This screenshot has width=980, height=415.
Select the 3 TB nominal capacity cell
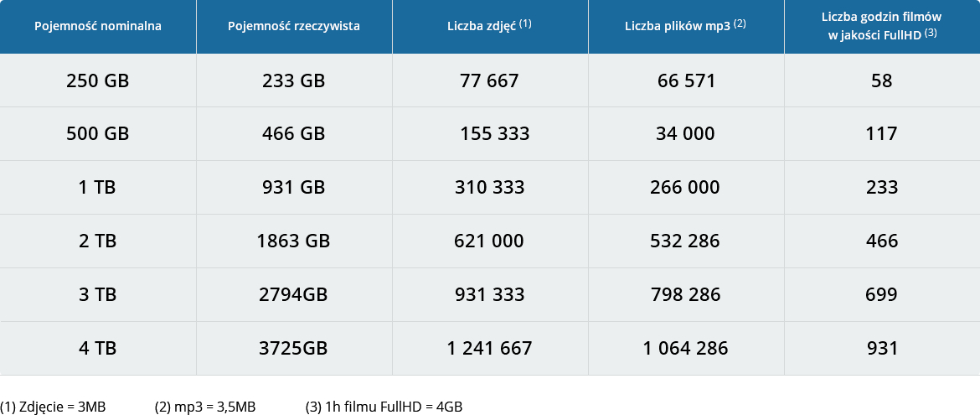[98, 295]
